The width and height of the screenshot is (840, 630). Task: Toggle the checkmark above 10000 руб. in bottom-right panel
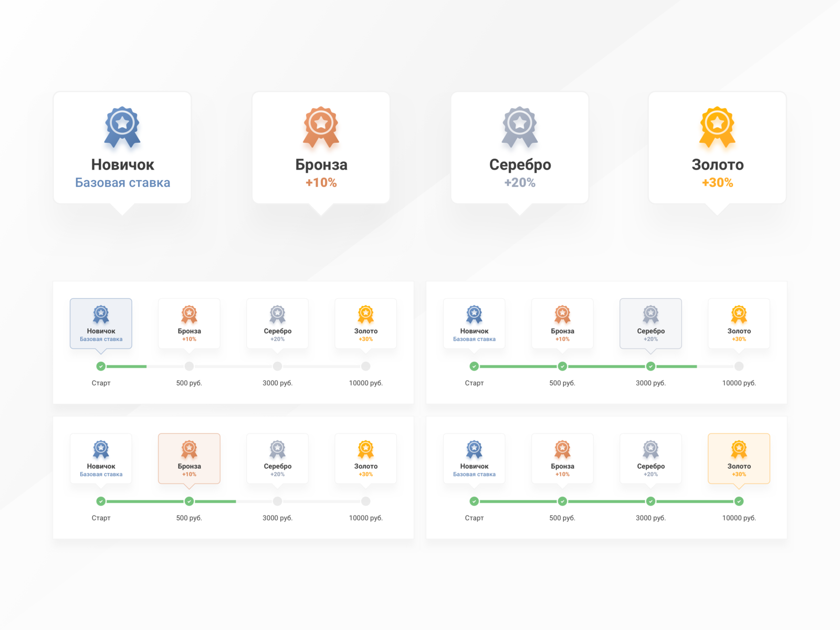pyautogui.click(x=739, y=501)
